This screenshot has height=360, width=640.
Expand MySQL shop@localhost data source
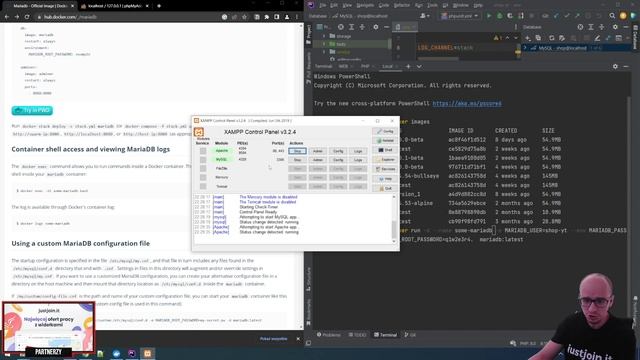point(525,48)
